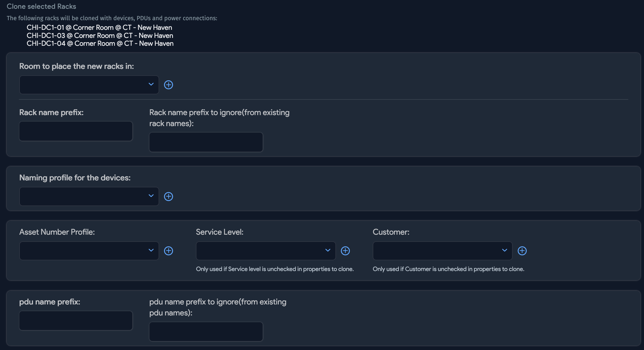The width and height of the screenshot is (644, 350).
Task: Click the Clone selected Racks heading
Action: coord(41,6)
